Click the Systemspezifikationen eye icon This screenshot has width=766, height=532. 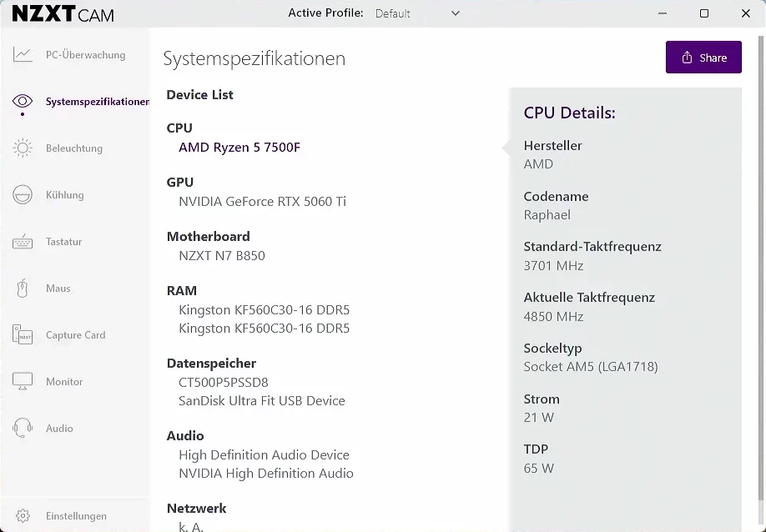pyautogui.click(x=23, y=102)
